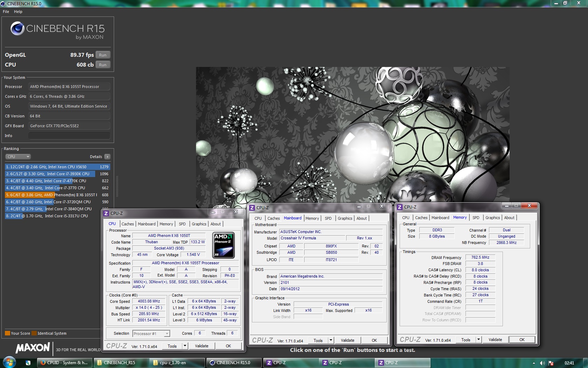Expand the Tools arrow in CPU-Z Mainboard window
The width and height of the screenshot is (588, 368).
pyautogui.click(x=331, y=340)
